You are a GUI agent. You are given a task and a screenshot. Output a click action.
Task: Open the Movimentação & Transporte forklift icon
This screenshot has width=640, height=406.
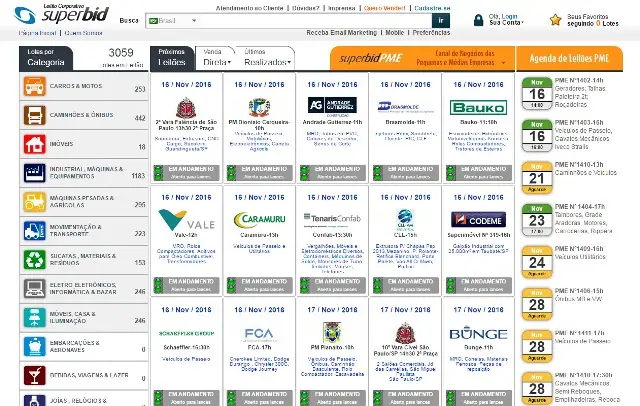pos(34,231)
